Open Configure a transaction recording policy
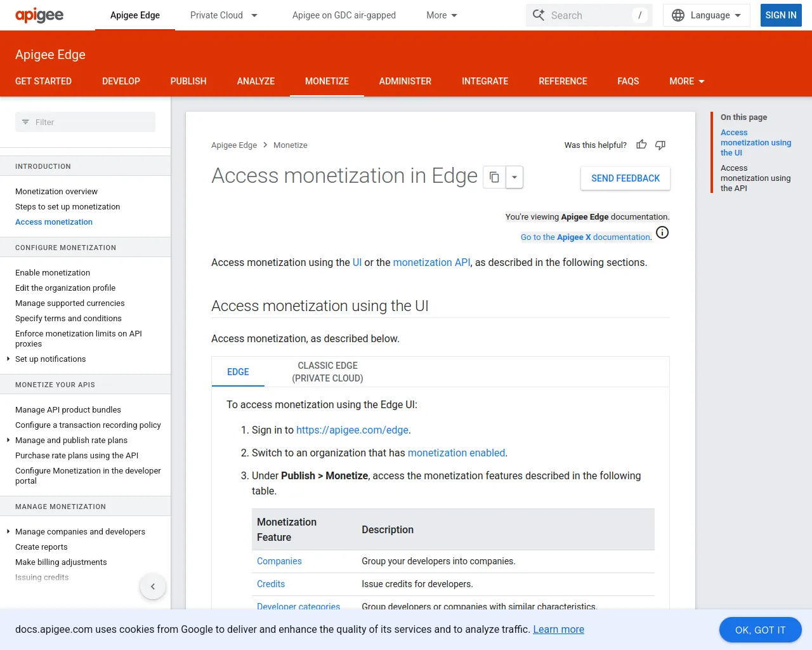Viewport: 812px width, 650px height. click(x=88, y=425)
